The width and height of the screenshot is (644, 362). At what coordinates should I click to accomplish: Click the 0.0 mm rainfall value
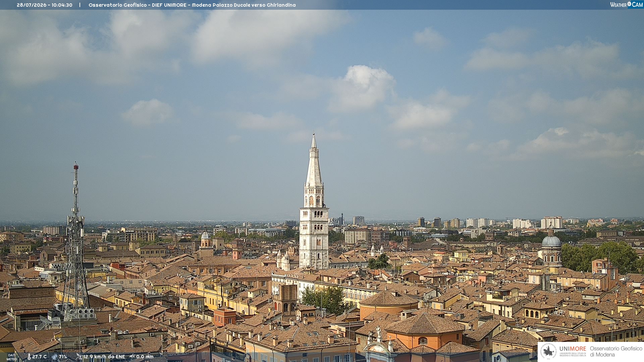pyautogui.click(x=145, y=357)
